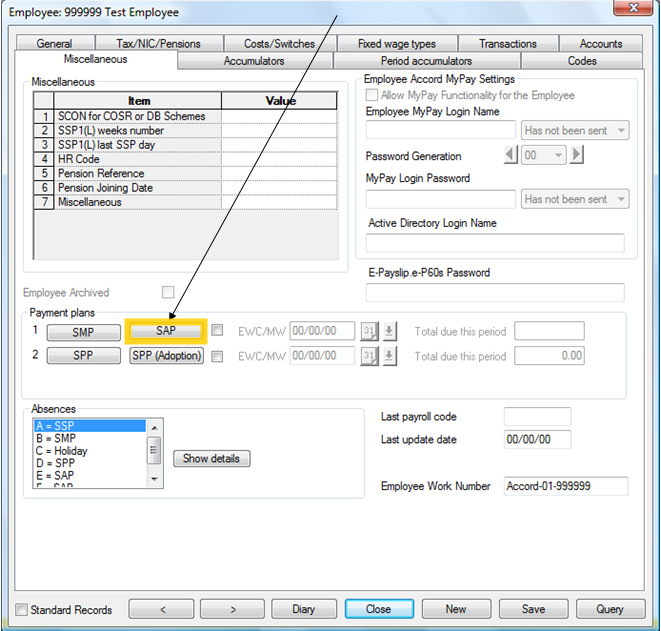The image size is (661, 631).
Task: Click the Employee Work Number field
Action: (x=566, y=486)
